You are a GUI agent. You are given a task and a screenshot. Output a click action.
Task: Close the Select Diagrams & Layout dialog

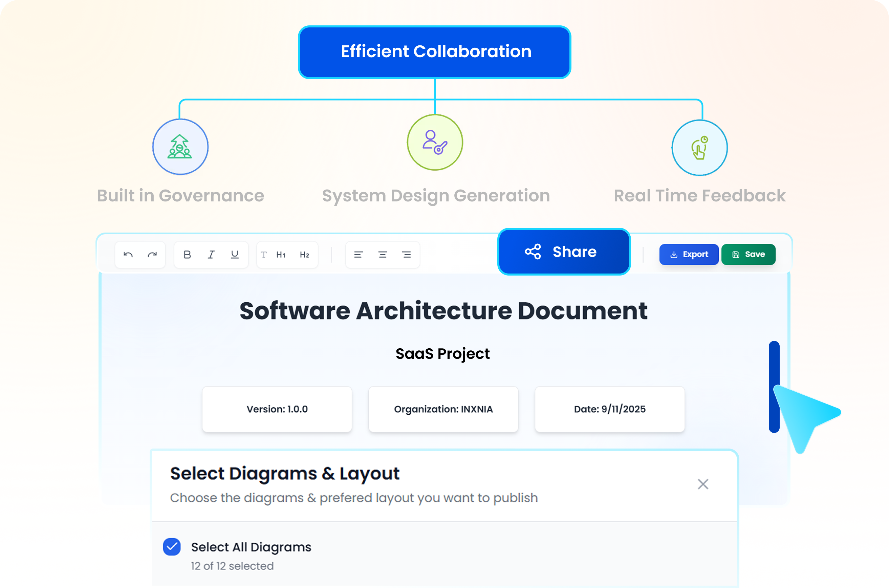point(703,484)
